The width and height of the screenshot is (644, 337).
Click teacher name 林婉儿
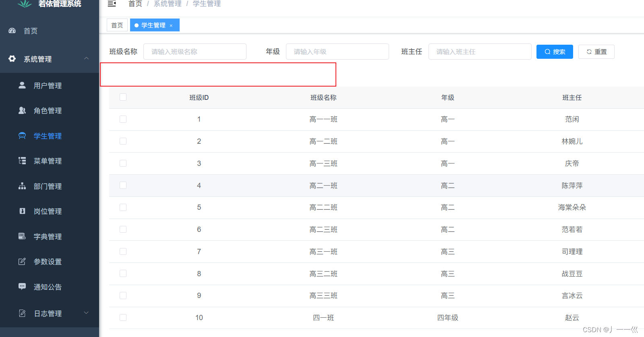572,141
